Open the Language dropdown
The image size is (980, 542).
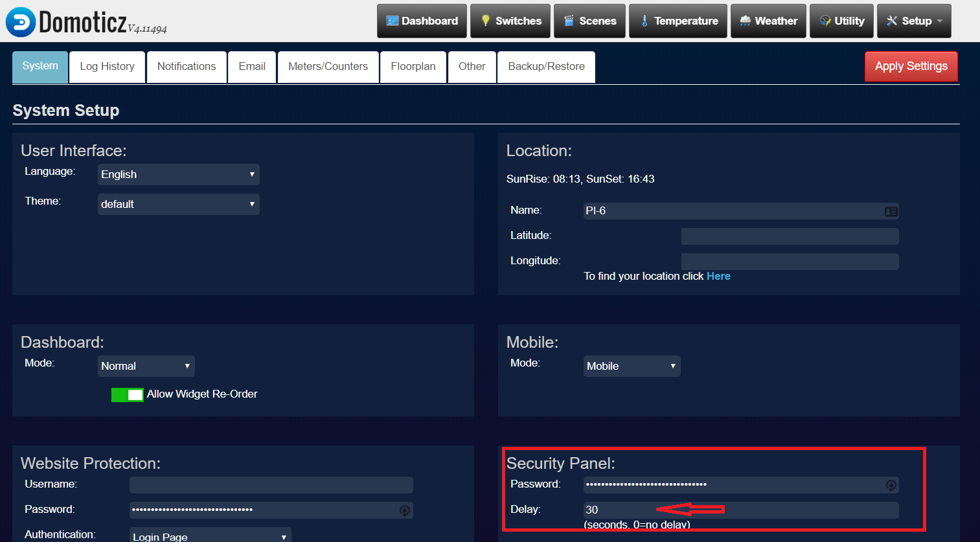click(178, 174)
